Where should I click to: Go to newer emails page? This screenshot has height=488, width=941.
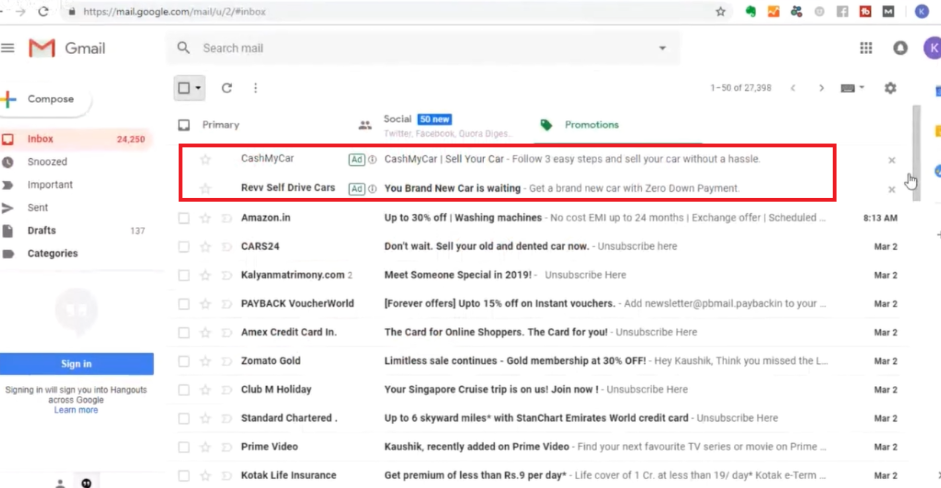793,88
